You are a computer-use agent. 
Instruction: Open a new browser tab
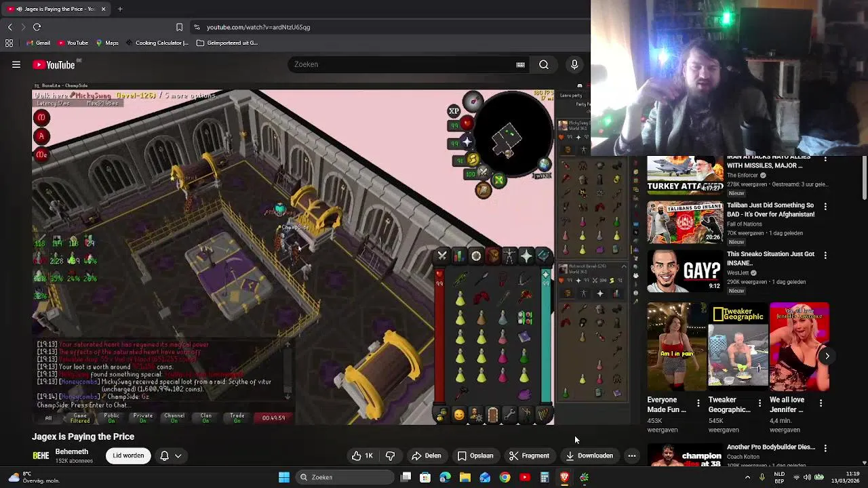point(120,9)
